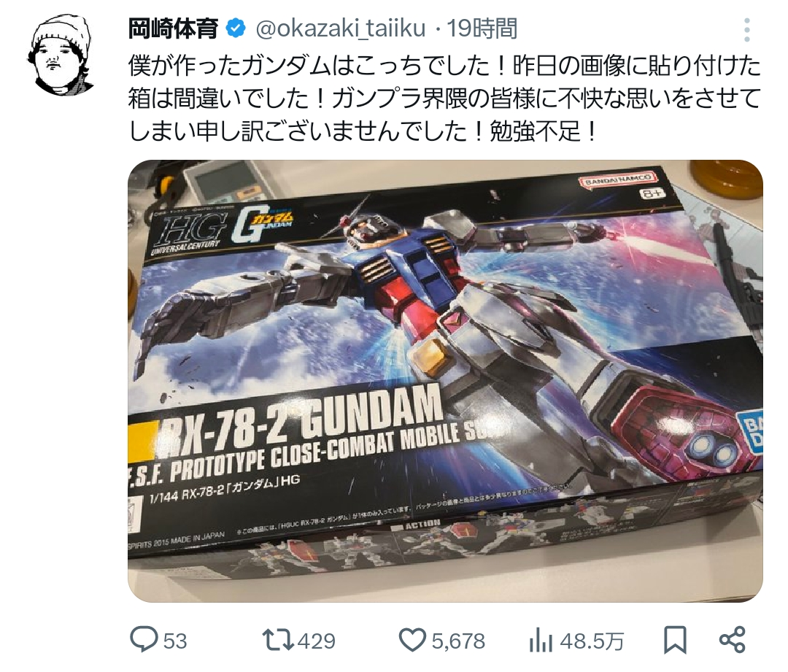Open the reply speech-bubble icon

click(x=144, y=641)
